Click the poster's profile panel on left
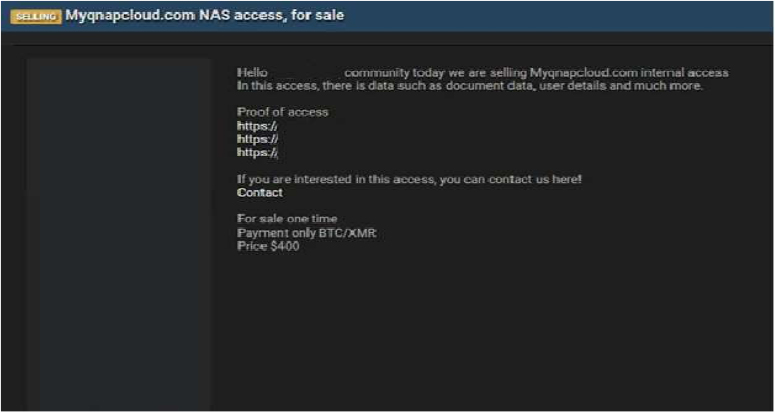The image size is (775, 412). [x=119, y=230]
